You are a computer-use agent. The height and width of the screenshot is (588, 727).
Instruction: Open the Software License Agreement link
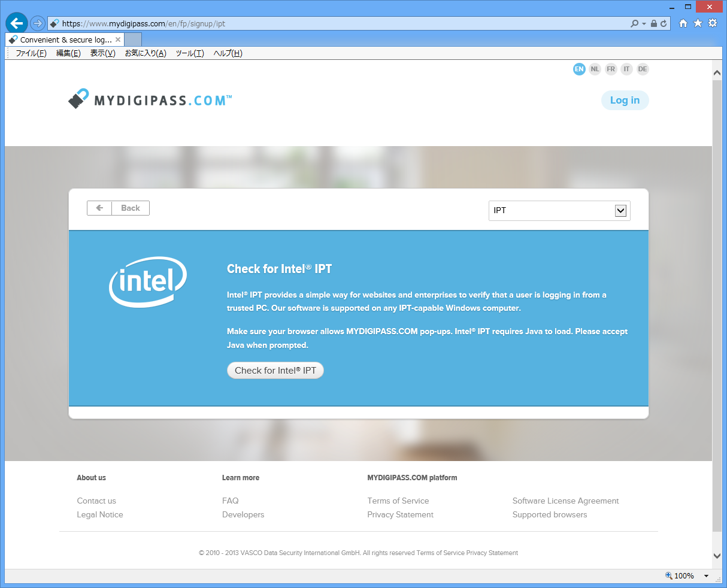566,501
